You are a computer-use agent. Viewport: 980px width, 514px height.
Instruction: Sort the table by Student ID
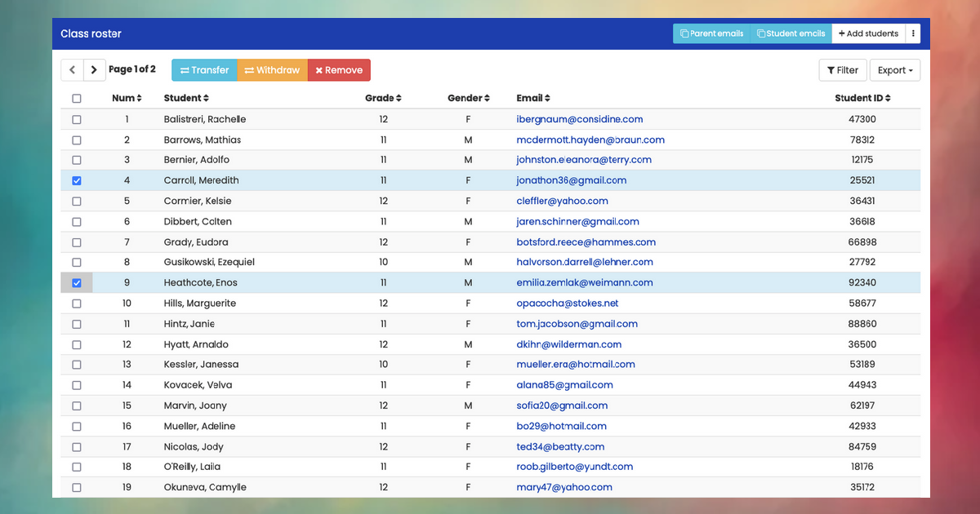[862, 98]
